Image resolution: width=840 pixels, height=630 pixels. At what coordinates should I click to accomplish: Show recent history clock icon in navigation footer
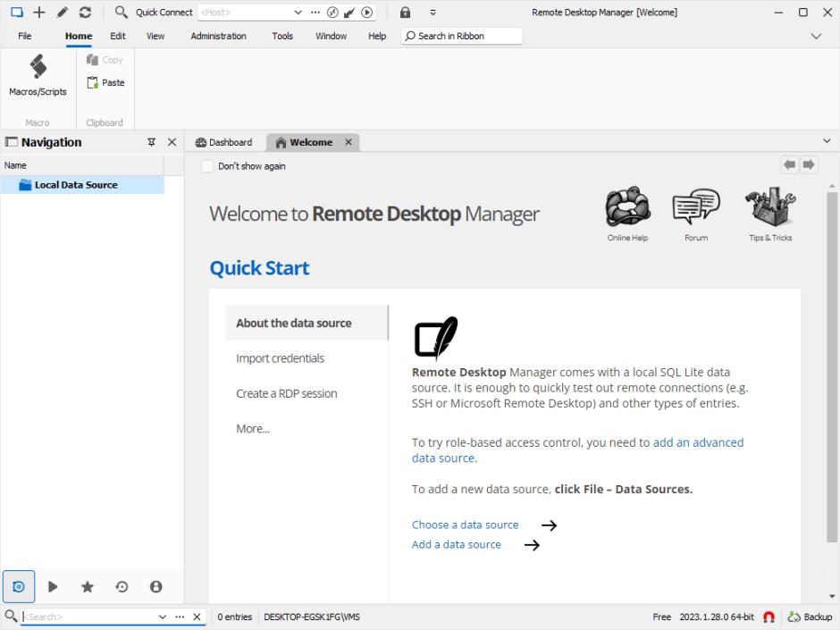click(x=122, y=586)
